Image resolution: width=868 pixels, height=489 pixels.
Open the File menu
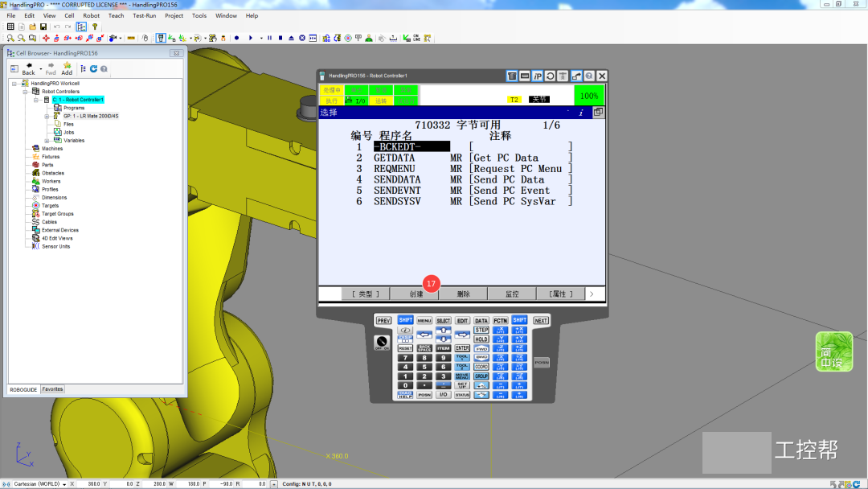tap(11, 15)
